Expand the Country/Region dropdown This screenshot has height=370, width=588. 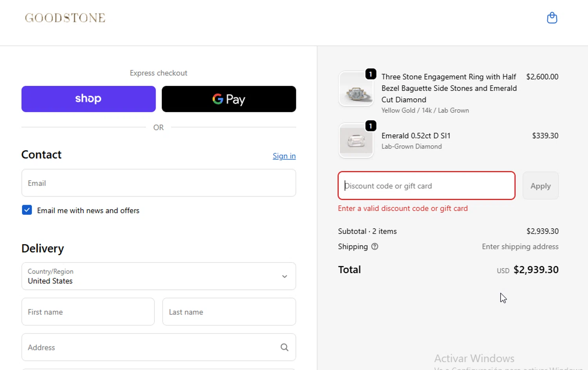click(159, 276)
